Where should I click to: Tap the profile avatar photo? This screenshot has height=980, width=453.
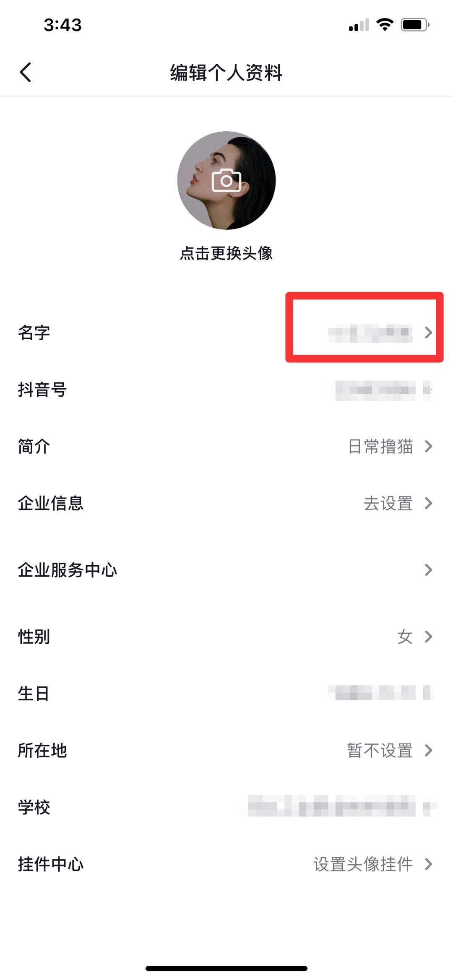[x=226, y=180]
